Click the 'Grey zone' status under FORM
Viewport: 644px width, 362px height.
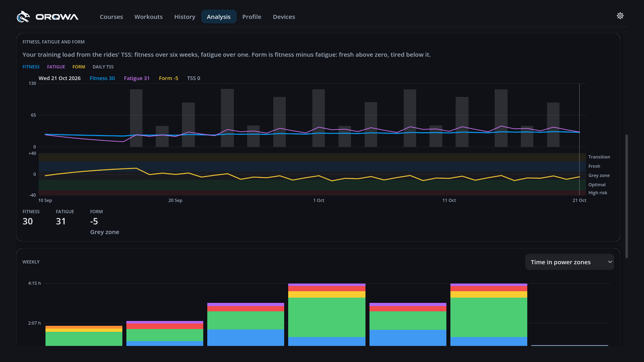click(105, 232)
